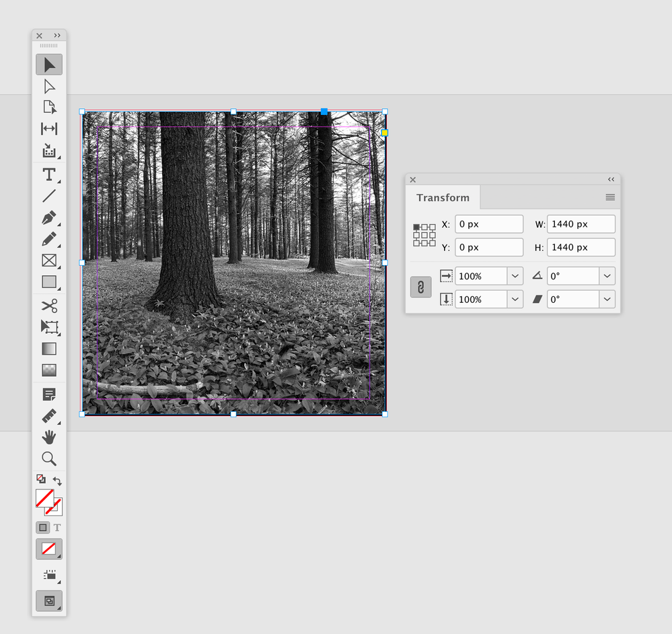Click the Apply None button
This screenshot has width=672, height=634.
point(49,549)
